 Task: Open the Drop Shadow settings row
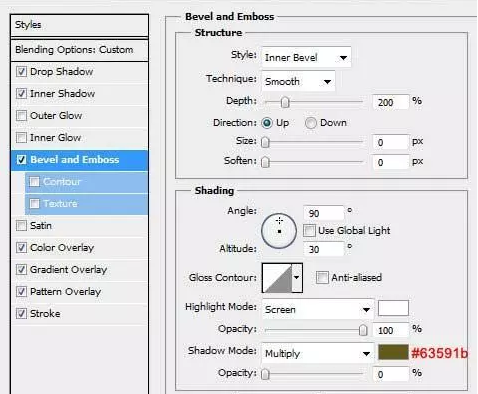pyautogui.click(x=79, y=72)
